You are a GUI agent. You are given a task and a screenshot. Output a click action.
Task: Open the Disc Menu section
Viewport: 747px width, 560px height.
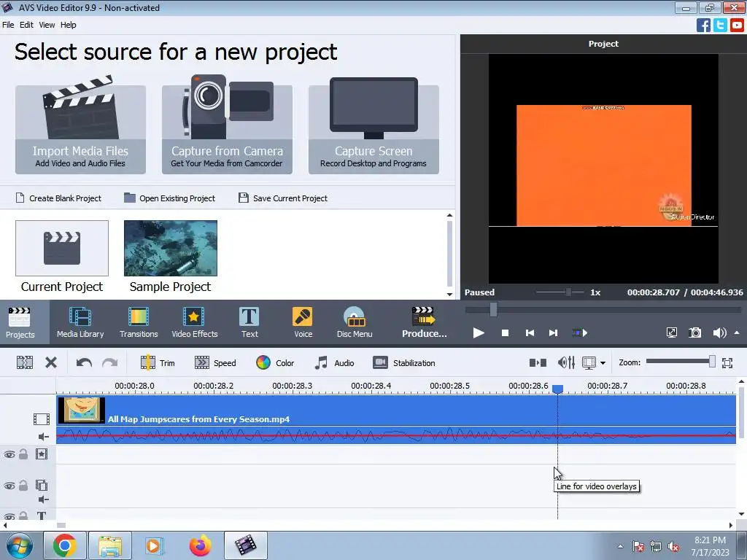coord(355,322)
